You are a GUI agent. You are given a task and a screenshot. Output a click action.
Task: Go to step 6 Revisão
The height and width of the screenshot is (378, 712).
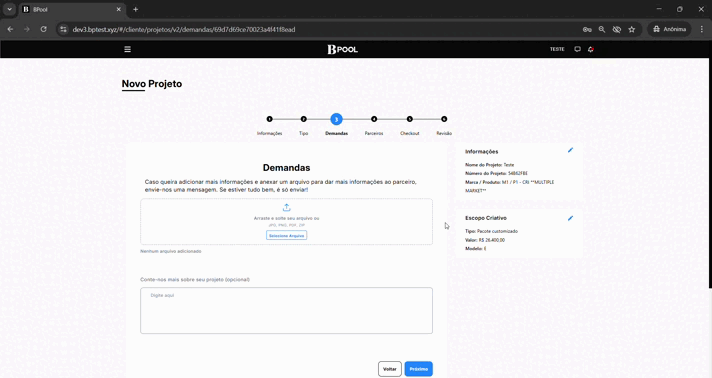444,119
